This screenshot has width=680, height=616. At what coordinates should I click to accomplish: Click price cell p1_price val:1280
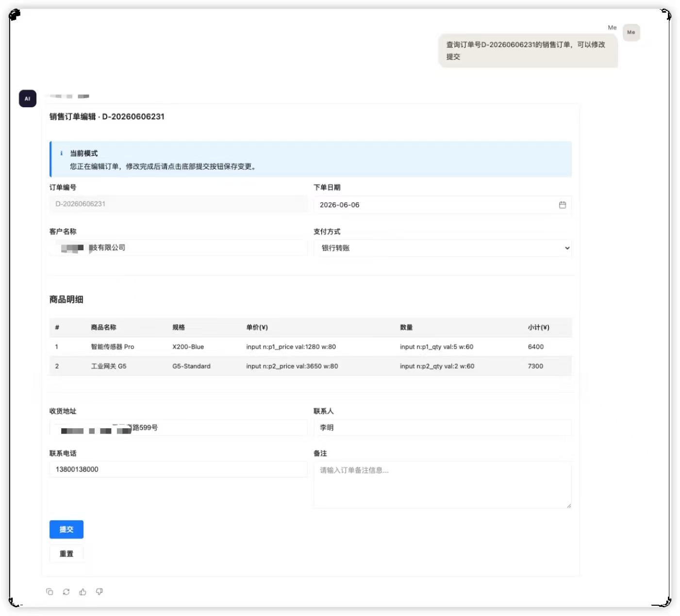291,347
